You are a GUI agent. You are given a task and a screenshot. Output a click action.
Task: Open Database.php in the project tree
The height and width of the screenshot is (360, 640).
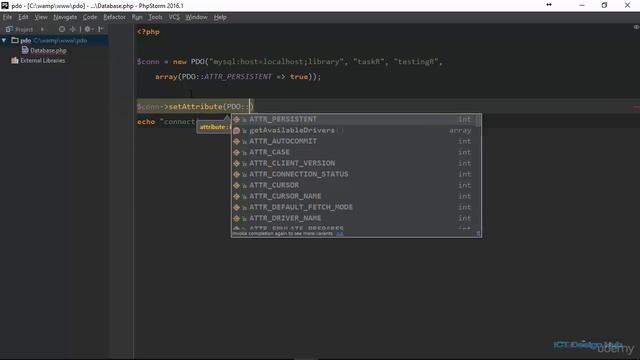[48, 51]
